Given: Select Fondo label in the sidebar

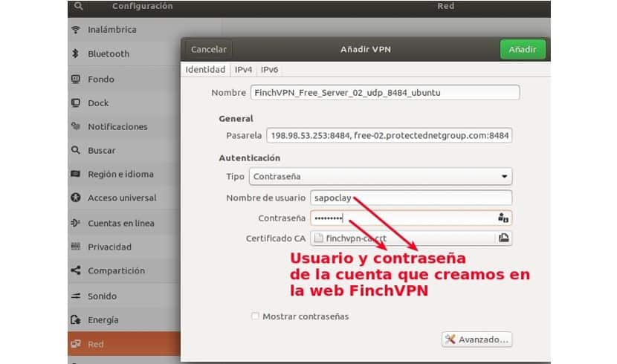Looking at the screenshot, I should pyautogui.click(x=101, y=79).
